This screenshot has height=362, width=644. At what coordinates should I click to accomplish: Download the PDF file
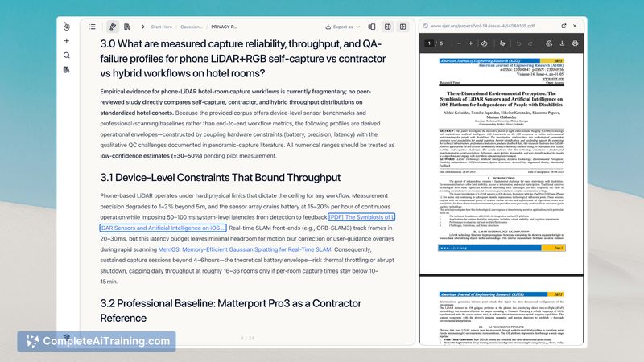pyautogui.click(x=562, y=43)
